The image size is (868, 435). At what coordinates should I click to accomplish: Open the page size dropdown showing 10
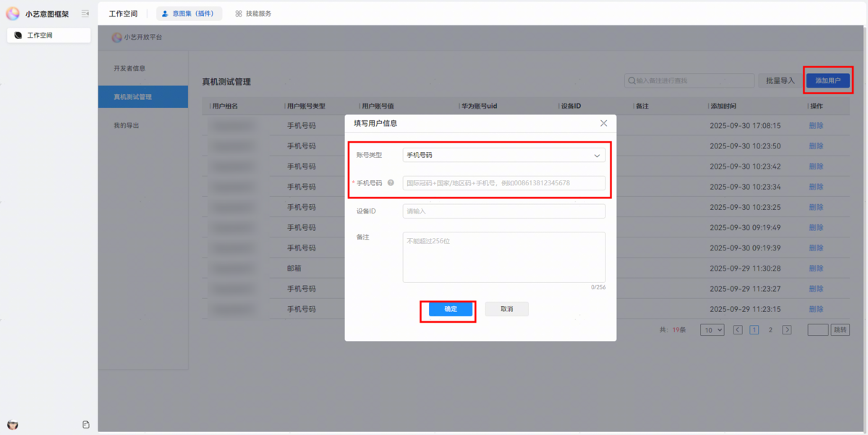712,330
